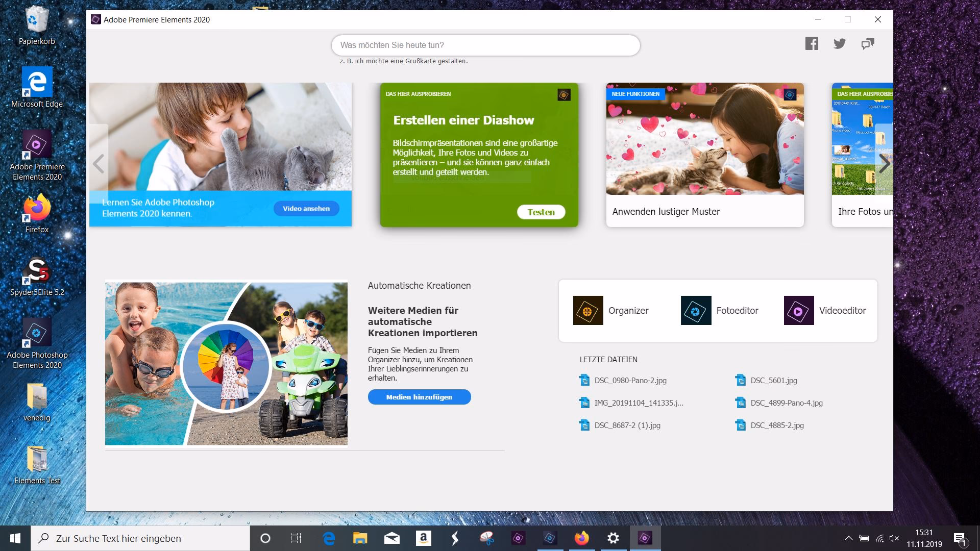Go to the previous carousel cards
The width and height of the screenshot is (980, 551).
[x=99, y=164]
